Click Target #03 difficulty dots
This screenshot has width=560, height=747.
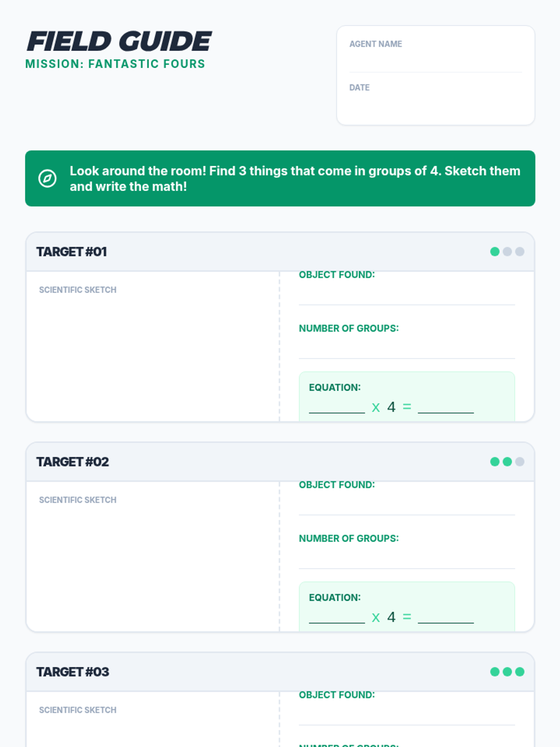tap(507, 672)
